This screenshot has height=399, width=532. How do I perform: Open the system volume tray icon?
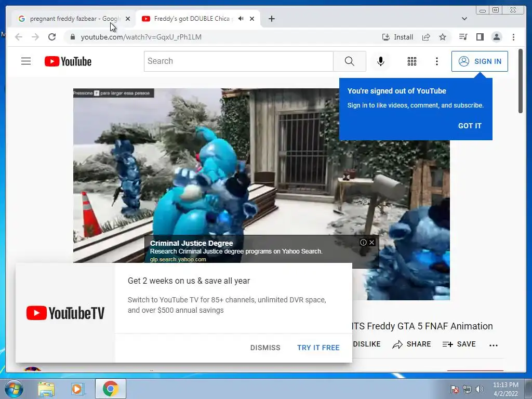pos(480,389)
